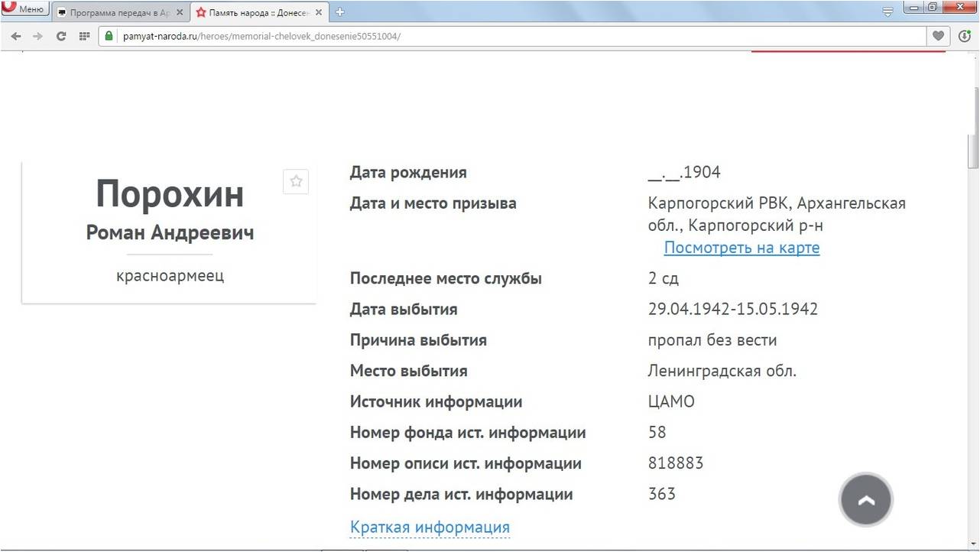Click the value 2 сд
The height and width of the screenshot is (552, 980).
[664, 278]
